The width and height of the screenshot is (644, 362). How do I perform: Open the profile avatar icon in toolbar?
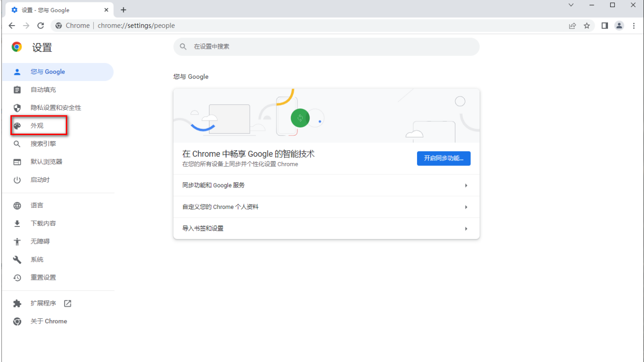point(619,26)
